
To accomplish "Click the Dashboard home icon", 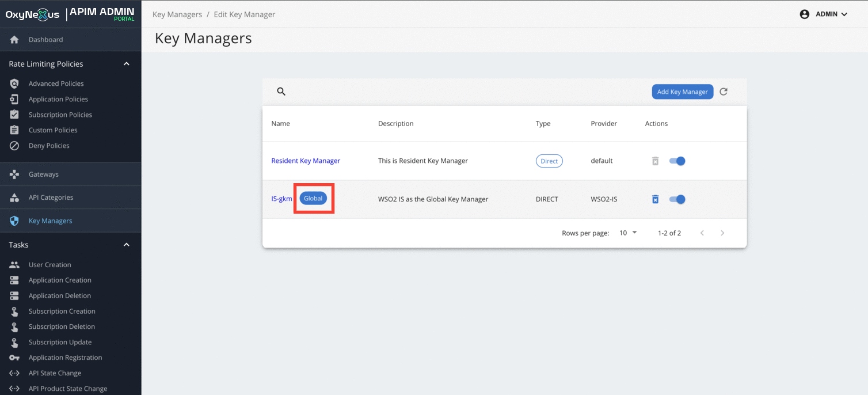I will (14, 40).
